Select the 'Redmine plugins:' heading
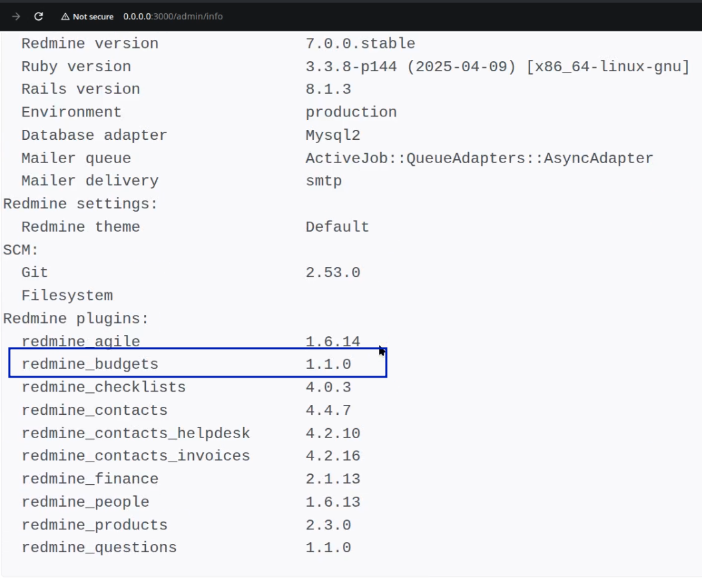 76,318
